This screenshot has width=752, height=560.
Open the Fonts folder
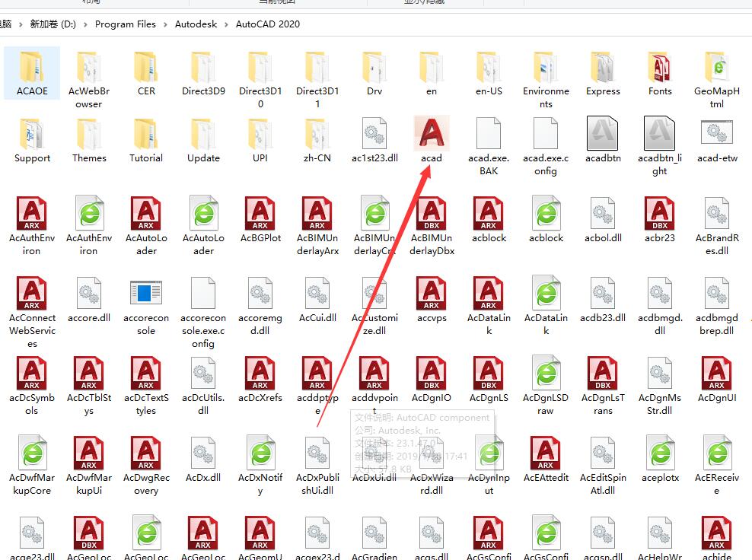[x=660, y=73]
